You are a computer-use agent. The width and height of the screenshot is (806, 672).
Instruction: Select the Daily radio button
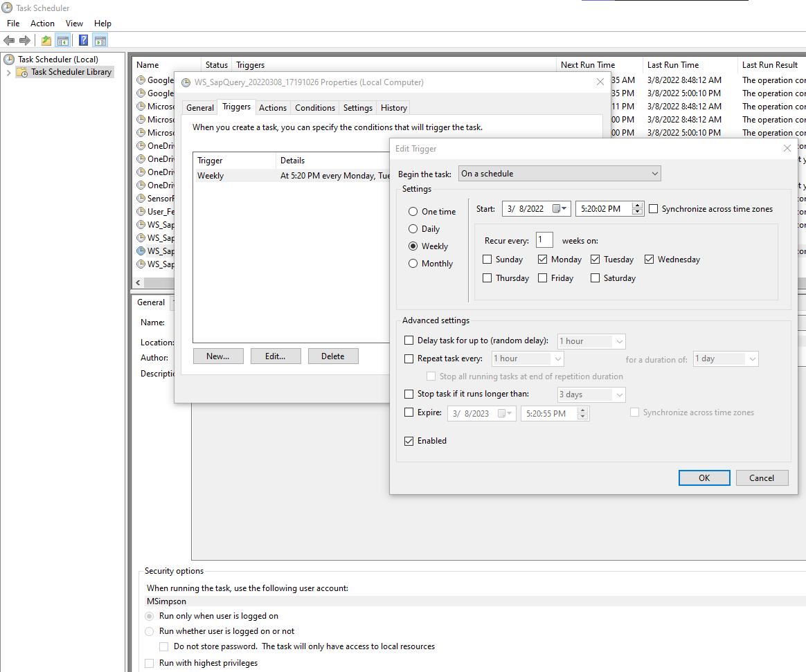coord(413,228)
